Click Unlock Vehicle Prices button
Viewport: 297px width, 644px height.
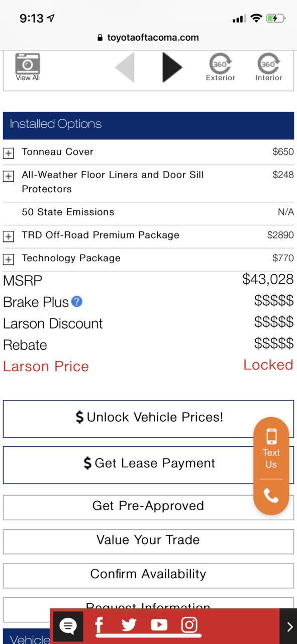[148, 419]
